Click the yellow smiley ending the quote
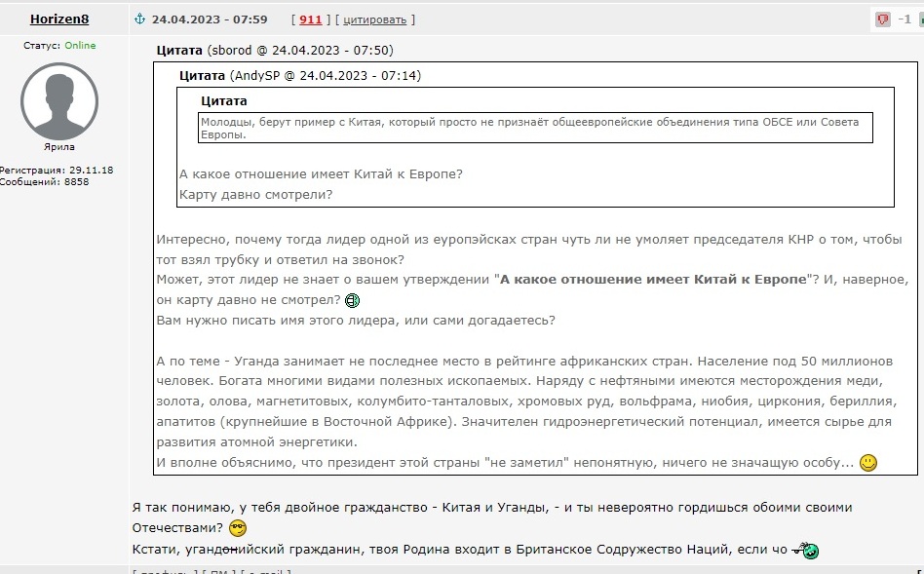The width and height of the screenshot is (924, 574). [x=868, y=463]
